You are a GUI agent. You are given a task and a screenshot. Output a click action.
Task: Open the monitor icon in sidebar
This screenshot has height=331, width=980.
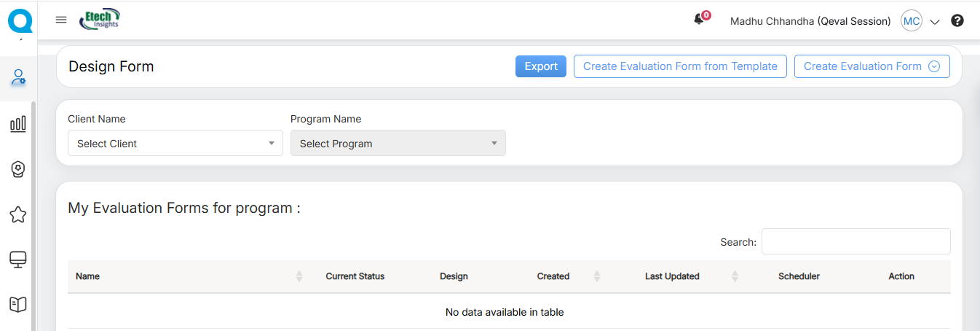tap(18, 260)
